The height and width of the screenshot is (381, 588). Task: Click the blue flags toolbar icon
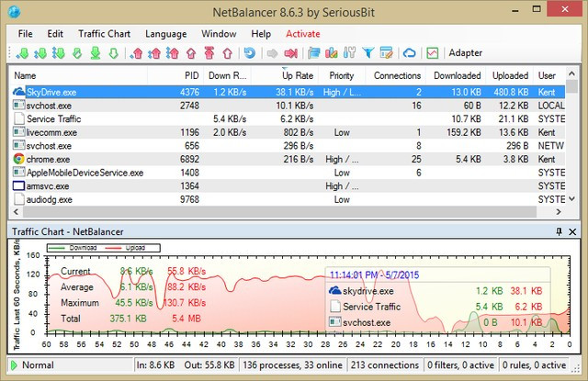pyautogui.click(x=314, y=53)
